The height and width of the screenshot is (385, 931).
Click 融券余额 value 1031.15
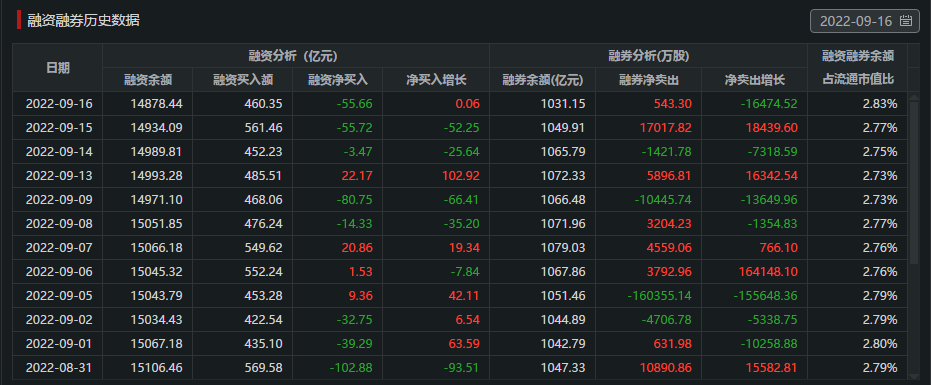point(563,104)
